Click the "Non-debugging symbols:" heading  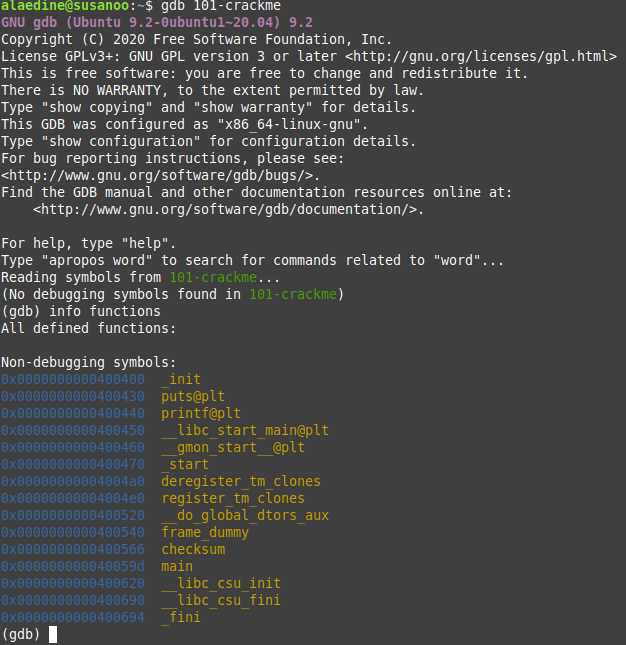pyautogui.click(x=89, y=362)
